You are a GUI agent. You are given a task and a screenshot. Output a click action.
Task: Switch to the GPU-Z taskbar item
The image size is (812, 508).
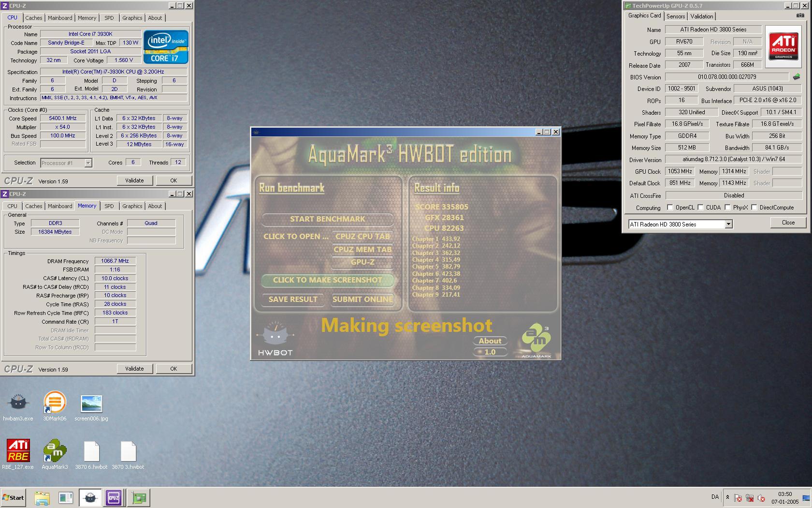coord(139,498)
